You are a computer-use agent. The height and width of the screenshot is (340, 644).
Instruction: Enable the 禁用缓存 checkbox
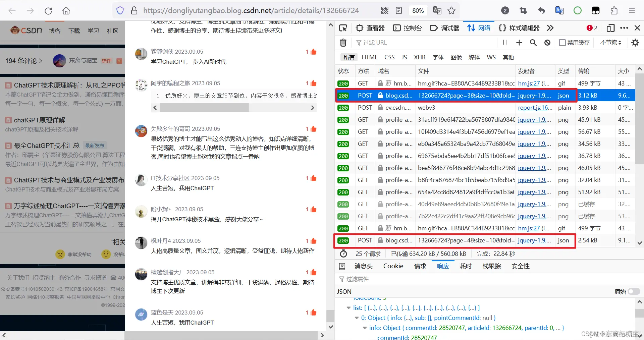562,43
